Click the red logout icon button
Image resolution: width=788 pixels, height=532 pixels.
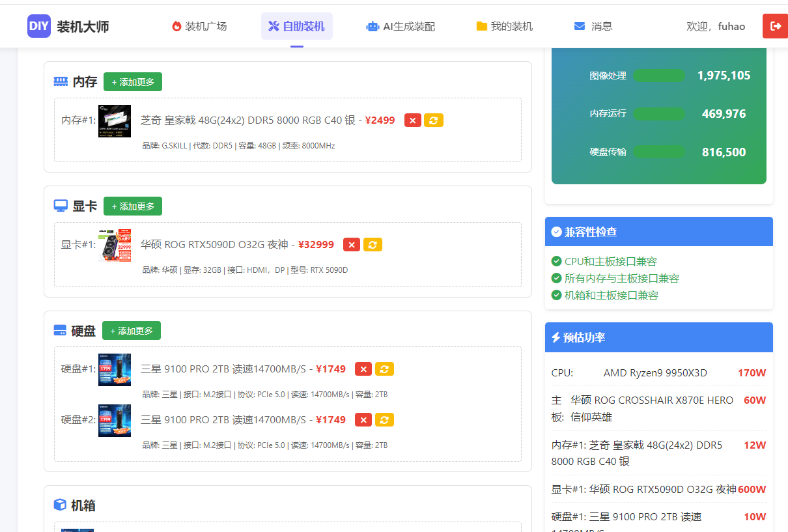coord(776,26)
